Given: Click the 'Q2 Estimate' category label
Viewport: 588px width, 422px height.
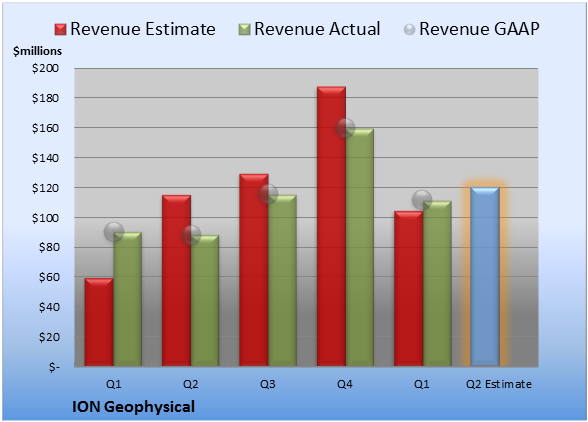Looking at the screenshot, I should 499,384.
